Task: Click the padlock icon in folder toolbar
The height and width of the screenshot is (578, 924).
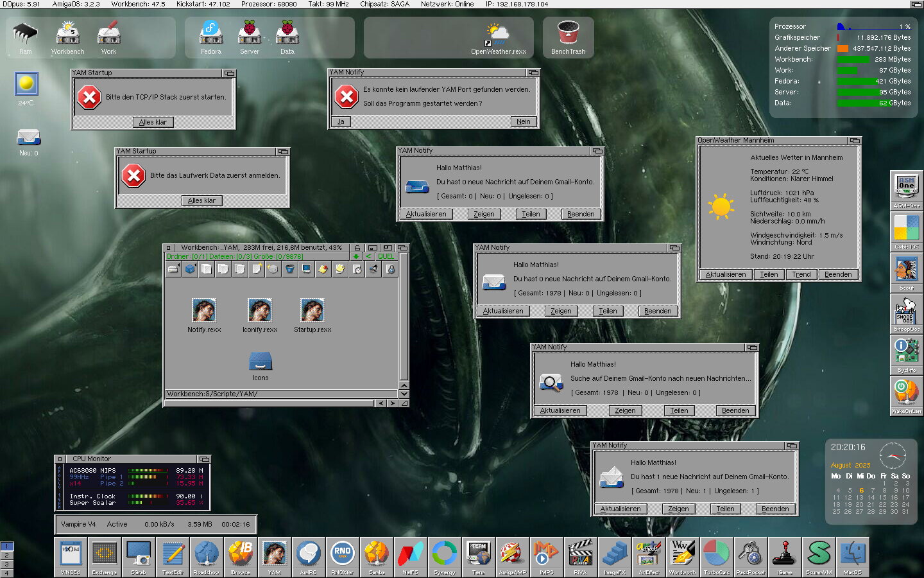Action: click(390, 269)
